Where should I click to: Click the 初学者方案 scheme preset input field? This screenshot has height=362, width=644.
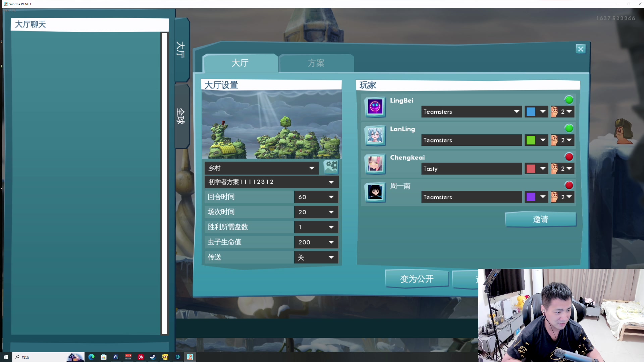[271, 182]
